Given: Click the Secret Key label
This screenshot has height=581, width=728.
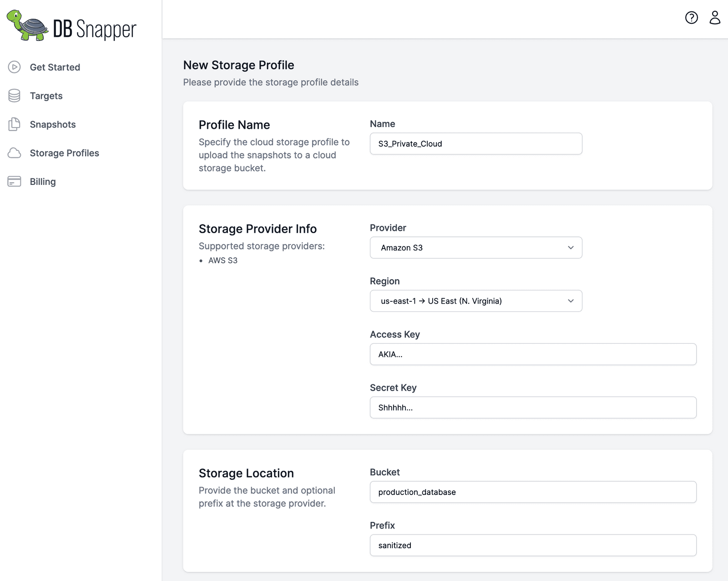Looking at the screenshot, I should pos(393,387).
